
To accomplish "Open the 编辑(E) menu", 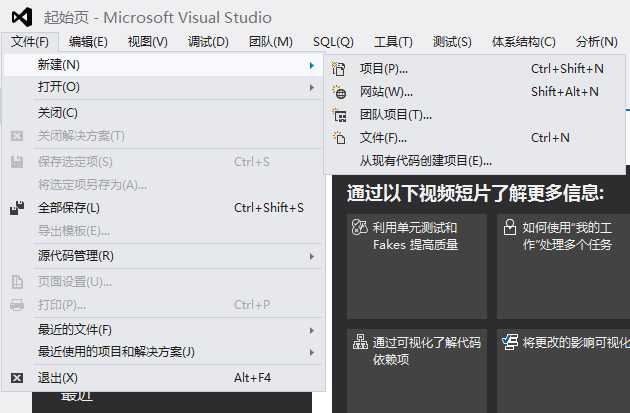I will (88, 41).
